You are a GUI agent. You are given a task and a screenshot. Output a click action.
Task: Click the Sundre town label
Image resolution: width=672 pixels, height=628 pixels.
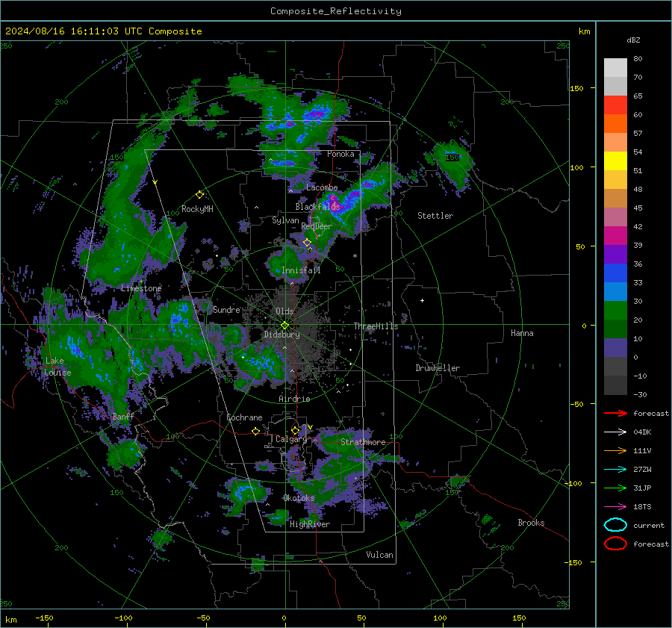point(226,309)
